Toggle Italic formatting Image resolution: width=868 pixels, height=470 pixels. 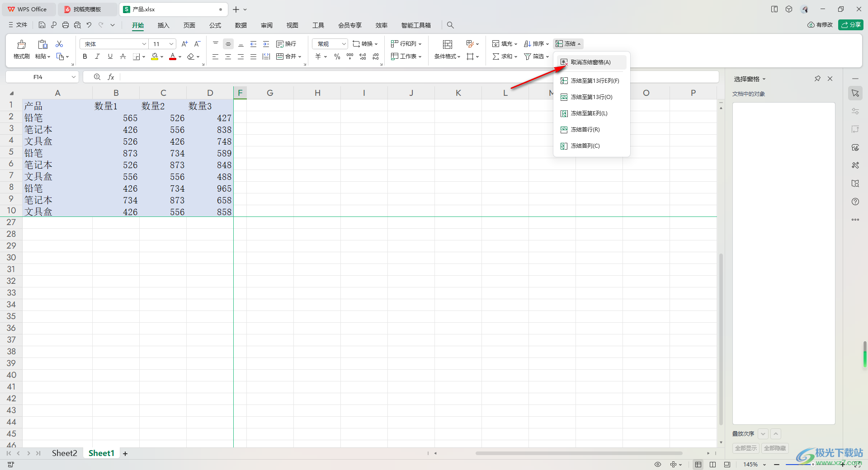[97, 56]
